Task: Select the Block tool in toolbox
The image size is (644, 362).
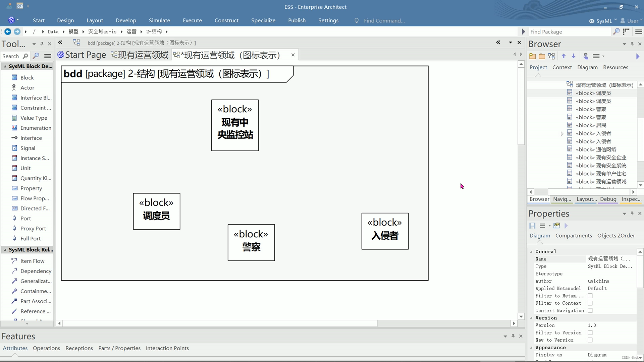Action: coord(27,78)
